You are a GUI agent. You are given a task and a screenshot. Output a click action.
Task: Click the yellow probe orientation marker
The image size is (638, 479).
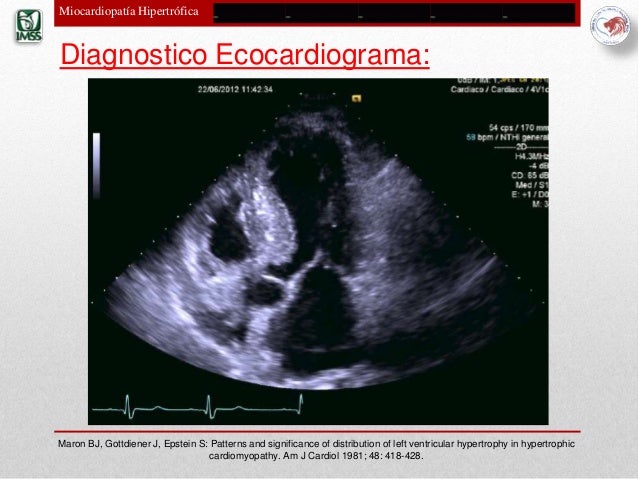[x=356, y=98]
